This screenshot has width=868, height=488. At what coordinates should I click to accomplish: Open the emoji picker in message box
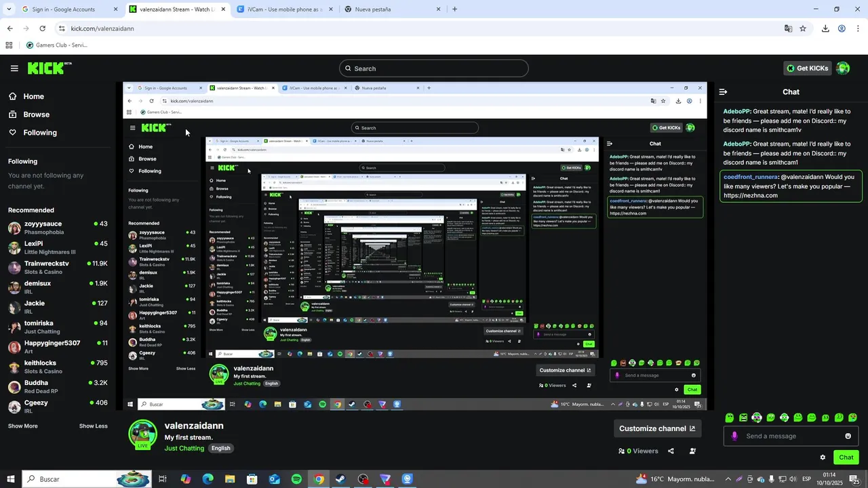click(x=848, y=436)
